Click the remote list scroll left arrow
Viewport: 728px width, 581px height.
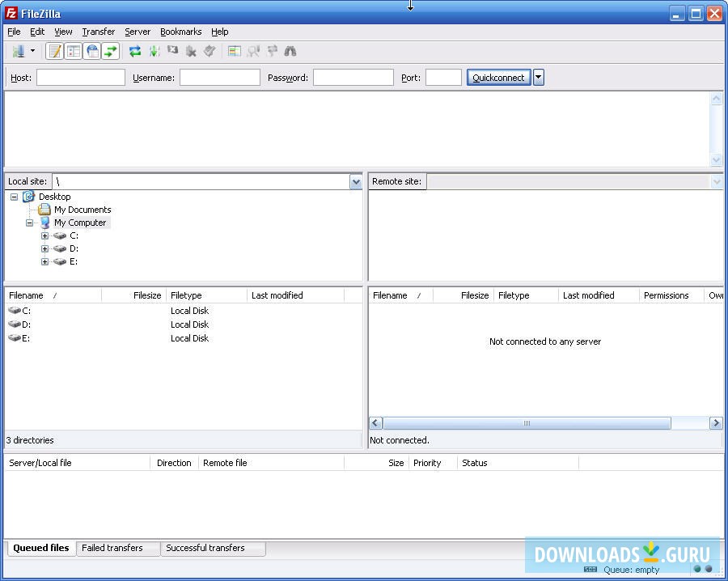point(375,423)
